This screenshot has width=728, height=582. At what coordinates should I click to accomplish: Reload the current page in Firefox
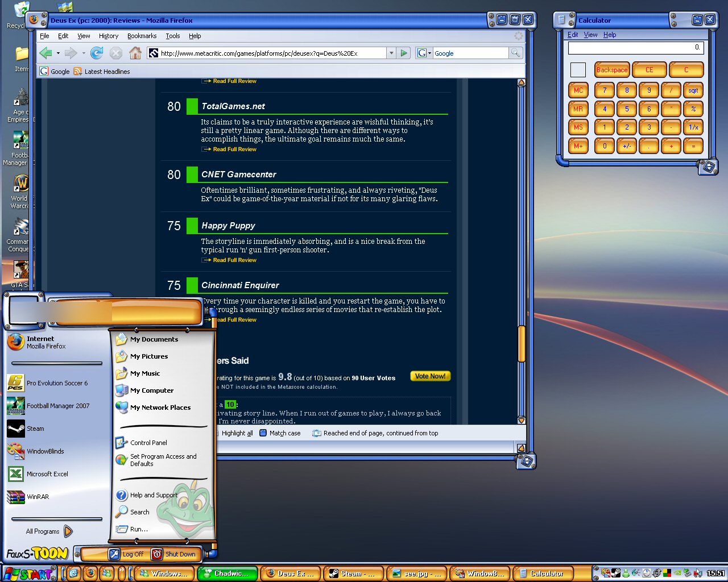pyautogui.click(x=97, y=53)
